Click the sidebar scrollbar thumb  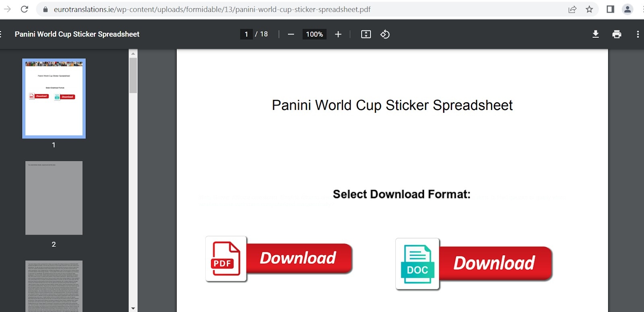[x=133, y=75]
